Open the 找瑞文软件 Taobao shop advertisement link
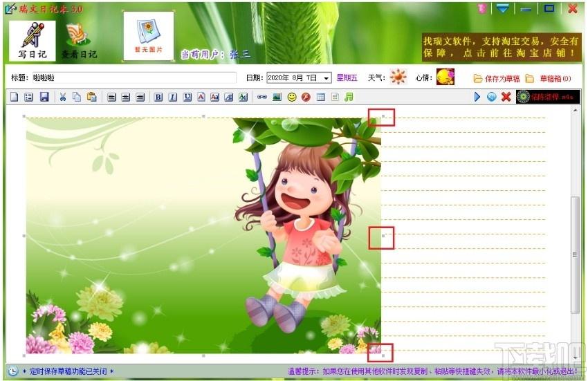The image size is (588, 381). click(502, 47)
